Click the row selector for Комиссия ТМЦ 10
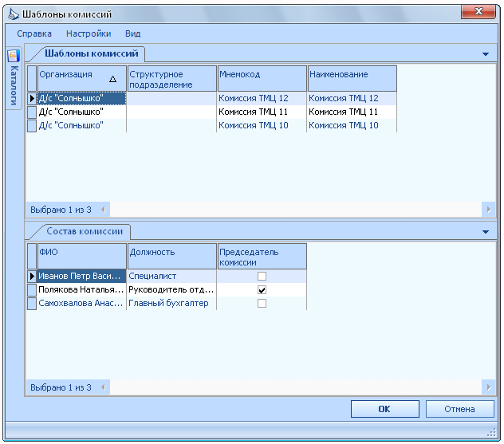The height and width of the screenshot is (444, 504). [x=32, y=125]
